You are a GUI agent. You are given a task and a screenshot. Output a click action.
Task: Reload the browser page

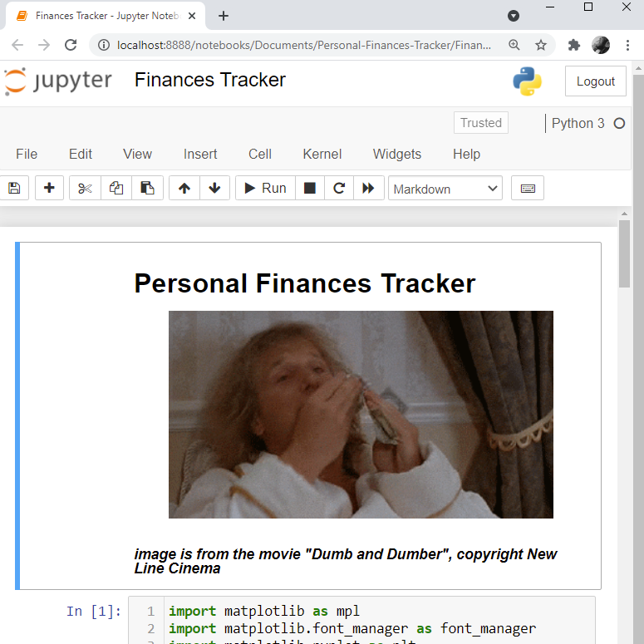(x=71, y=45)
